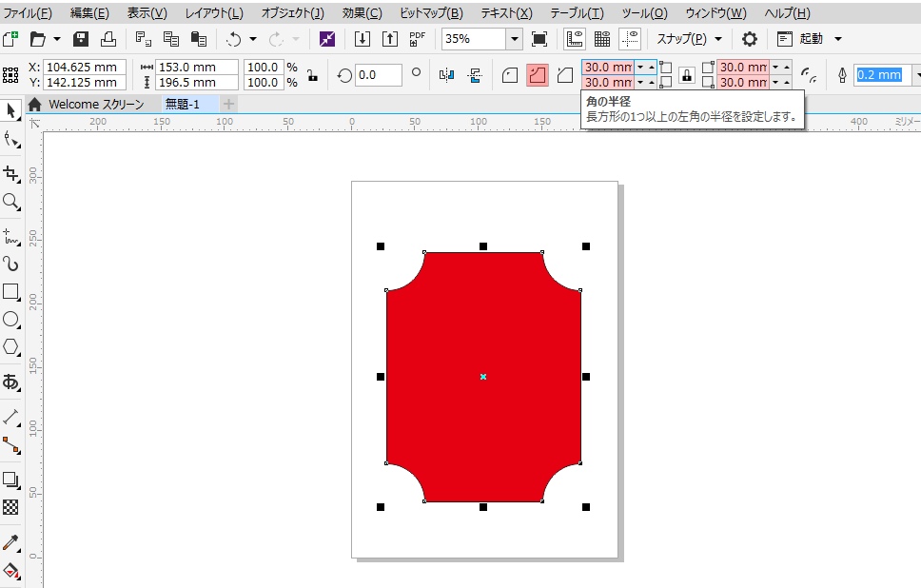Open the 効果(C) menu

coord(362,13)
